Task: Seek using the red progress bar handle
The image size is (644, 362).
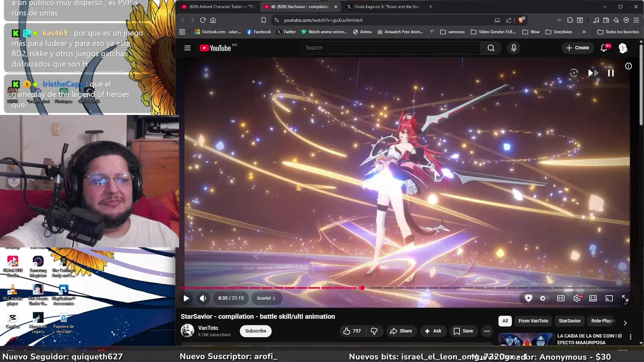Action: click(x=362, y=288)
